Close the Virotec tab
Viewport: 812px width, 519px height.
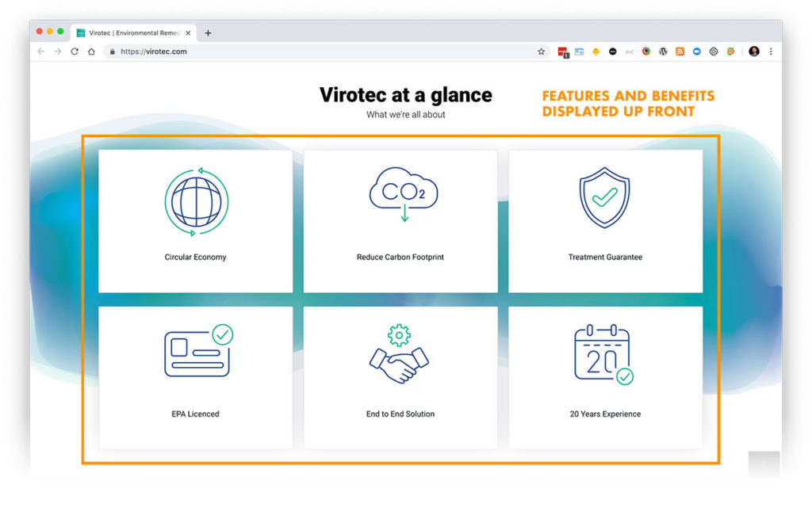click(x=188, y=33)
